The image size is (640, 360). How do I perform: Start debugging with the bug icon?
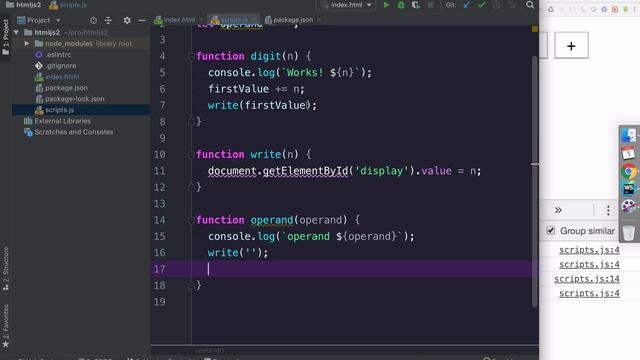point(401,5)
